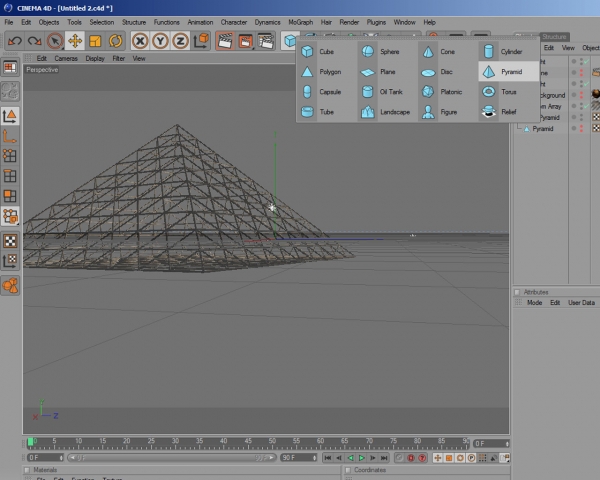Open the Attributes Mode menu
Screen dimensions: 600x480
point(534,303)
